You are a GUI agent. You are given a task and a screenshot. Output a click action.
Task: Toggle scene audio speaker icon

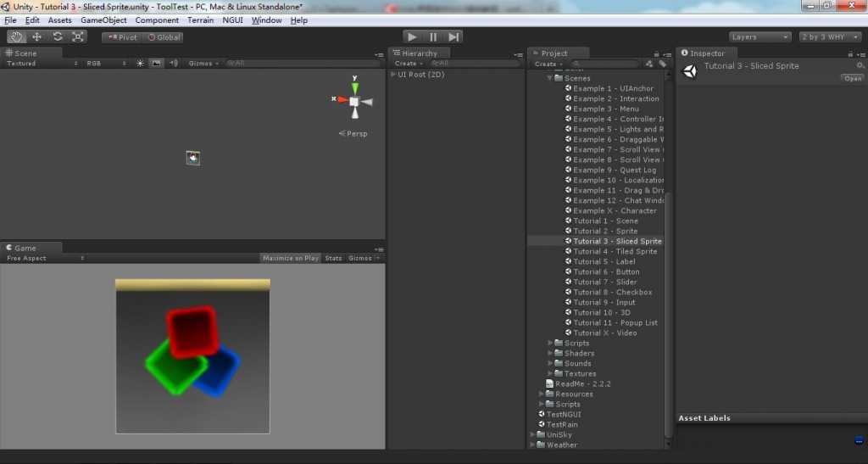pyautogui.click(x=174, y=64)
